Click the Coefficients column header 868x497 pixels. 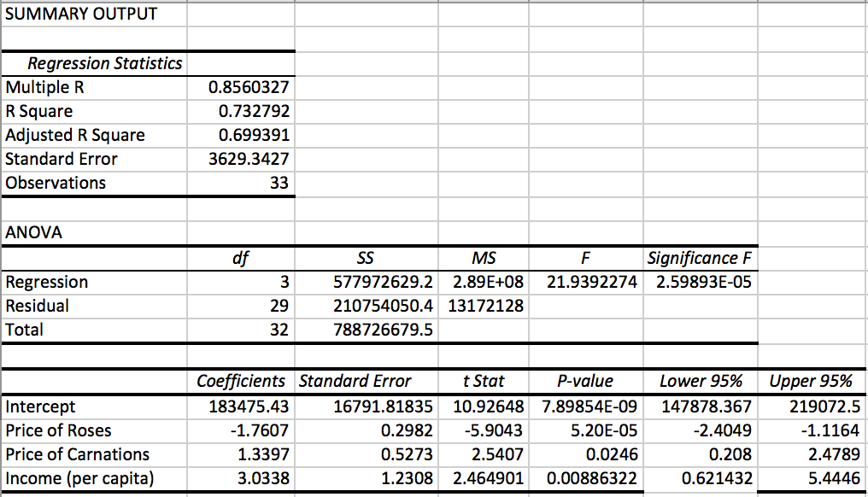tap(241, 381)
